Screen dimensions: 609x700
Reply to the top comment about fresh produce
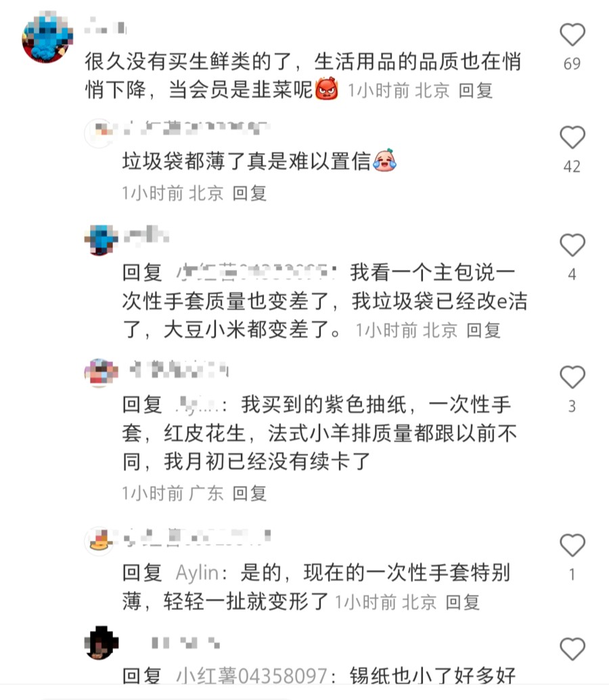tap(476, 91)
